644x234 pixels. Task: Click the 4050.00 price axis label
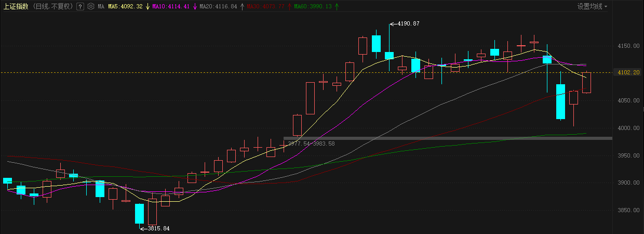click(x=628, y=101)
